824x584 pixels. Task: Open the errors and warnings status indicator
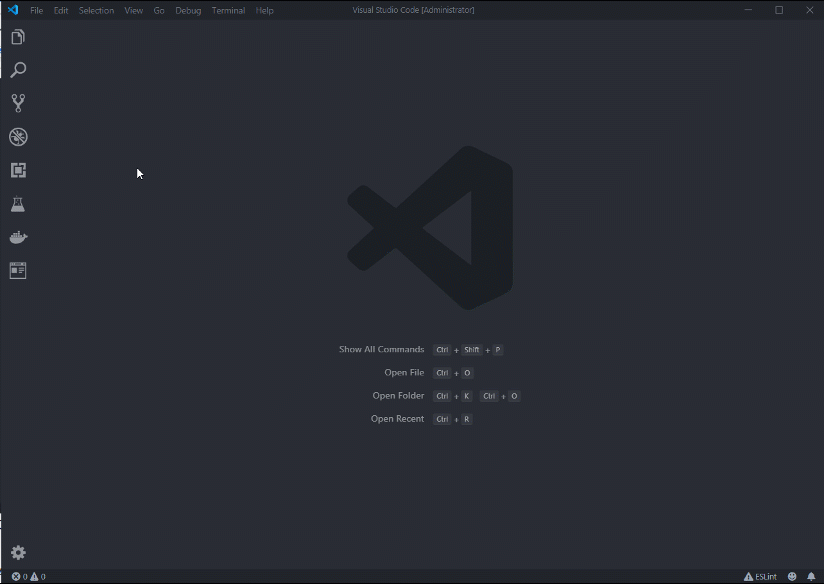click(x=28, y=577)
